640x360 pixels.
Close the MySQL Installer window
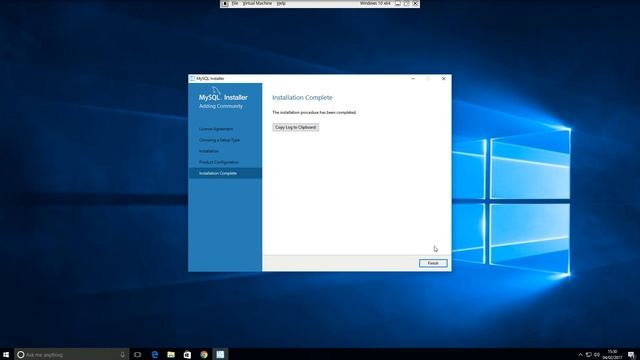point(444,78)
